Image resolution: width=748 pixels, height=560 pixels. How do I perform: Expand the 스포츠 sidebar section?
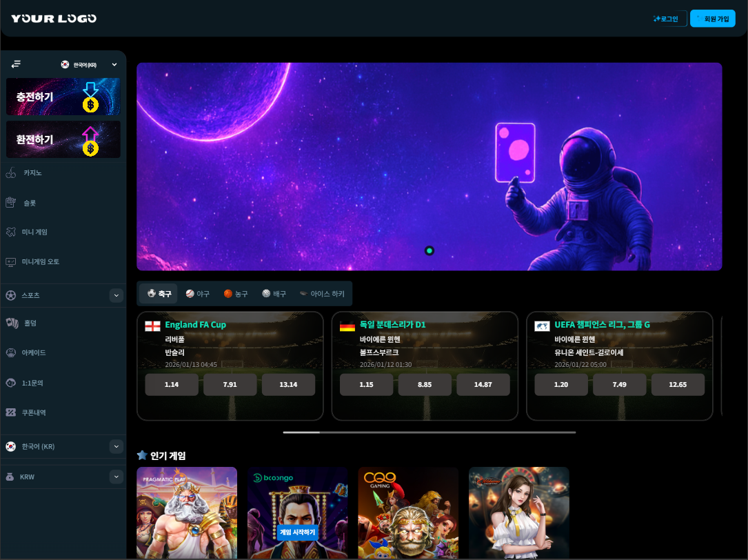[x=116, y=295]
